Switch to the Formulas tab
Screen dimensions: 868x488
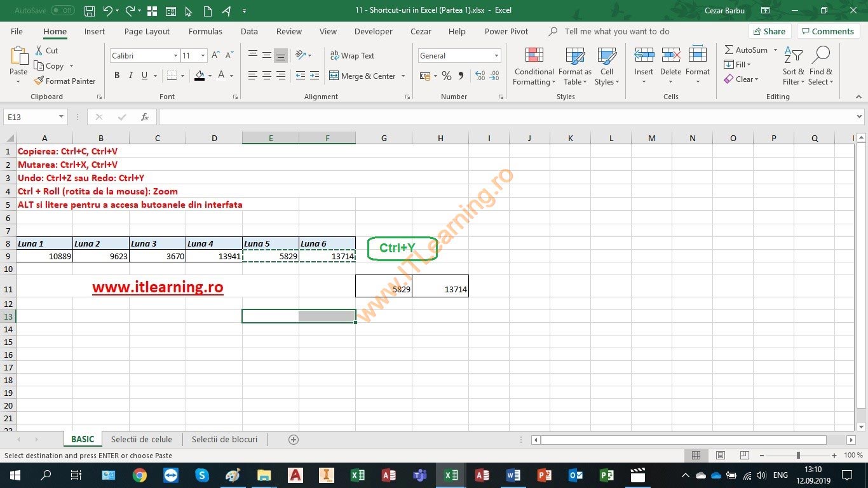[205, 31]
